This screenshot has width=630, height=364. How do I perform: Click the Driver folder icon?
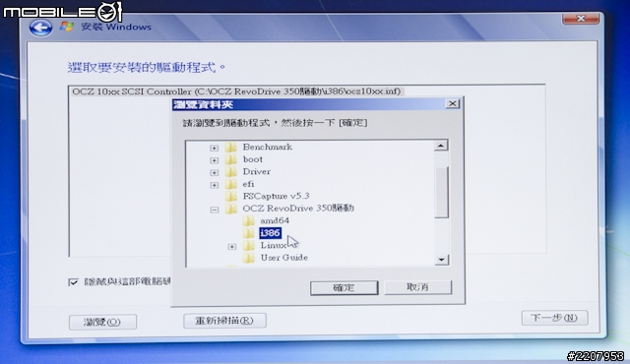click(230, 172)
